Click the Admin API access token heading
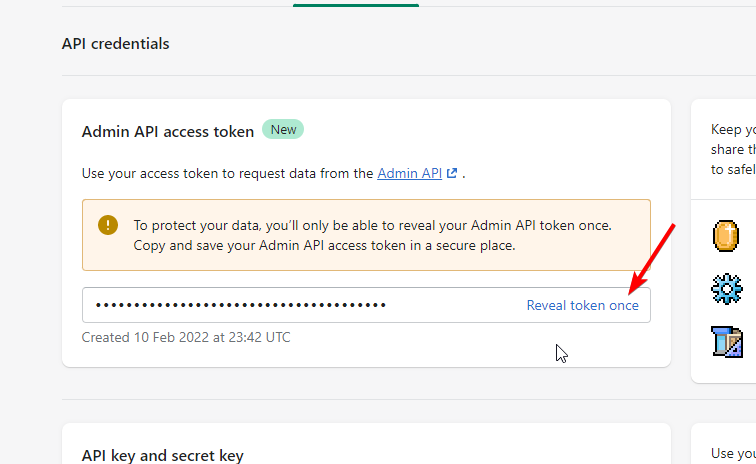 click(168, 132)
